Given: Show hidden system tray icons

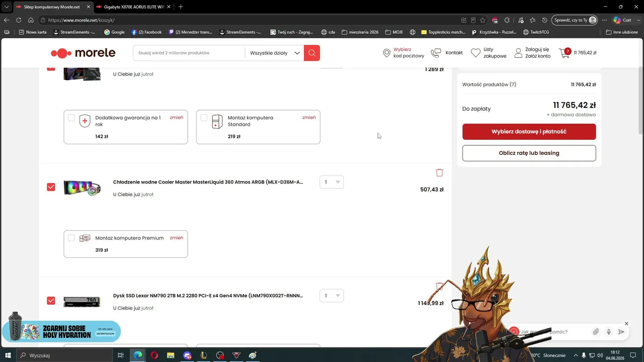Looking at the screenshot, I should [576, 355].
